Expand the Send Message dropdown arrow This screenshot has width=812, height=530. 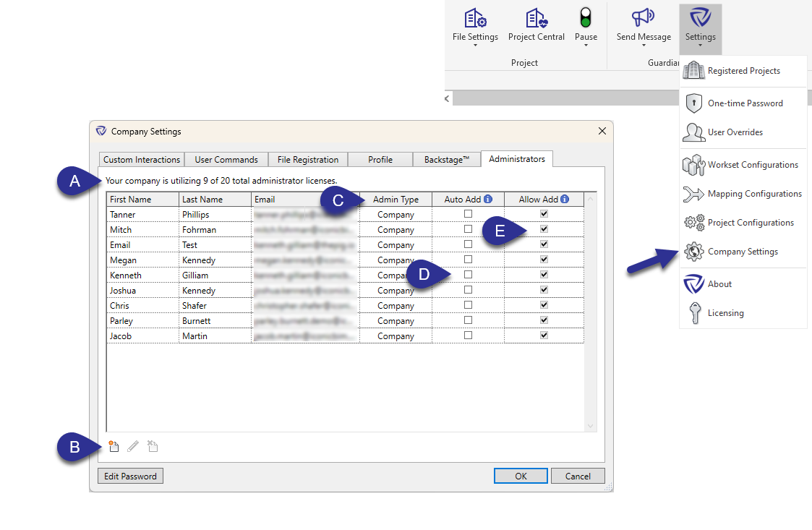(x=643, y=44)
